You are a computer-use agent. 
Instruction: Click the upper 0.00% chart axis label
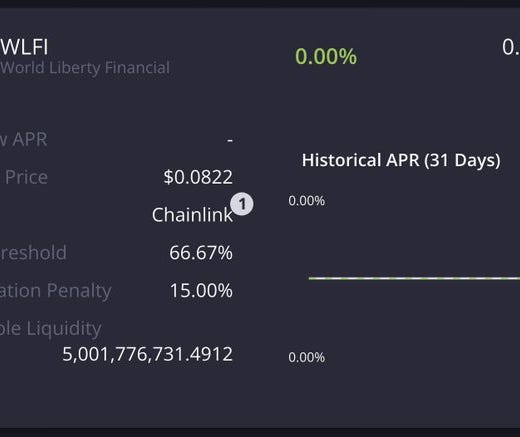pos(306,201)
